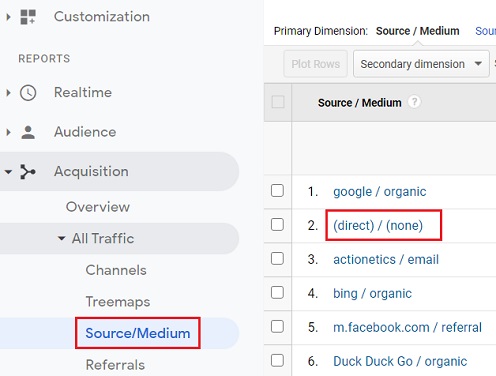This screenshot has width=496, height=376.
Task: Open the m.facebook.com / referral link
Action: pyautogui.click(x=407, y=327)
